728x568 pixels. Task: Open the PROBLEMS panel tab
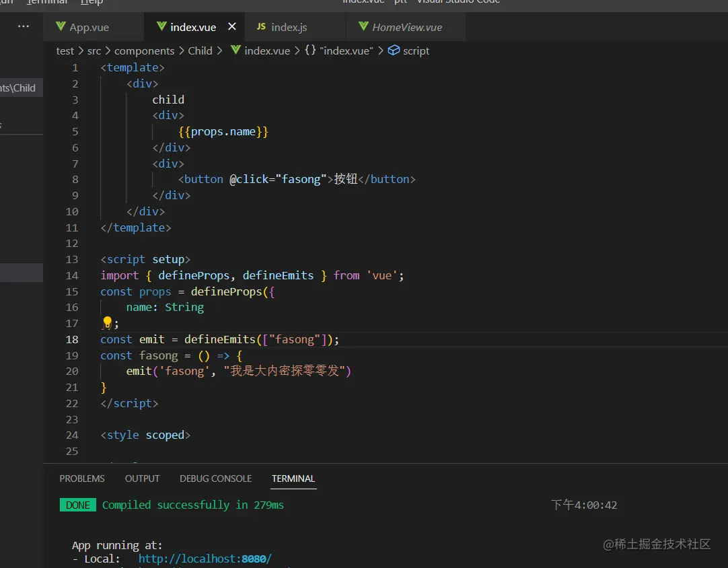[x=82, y=478]
